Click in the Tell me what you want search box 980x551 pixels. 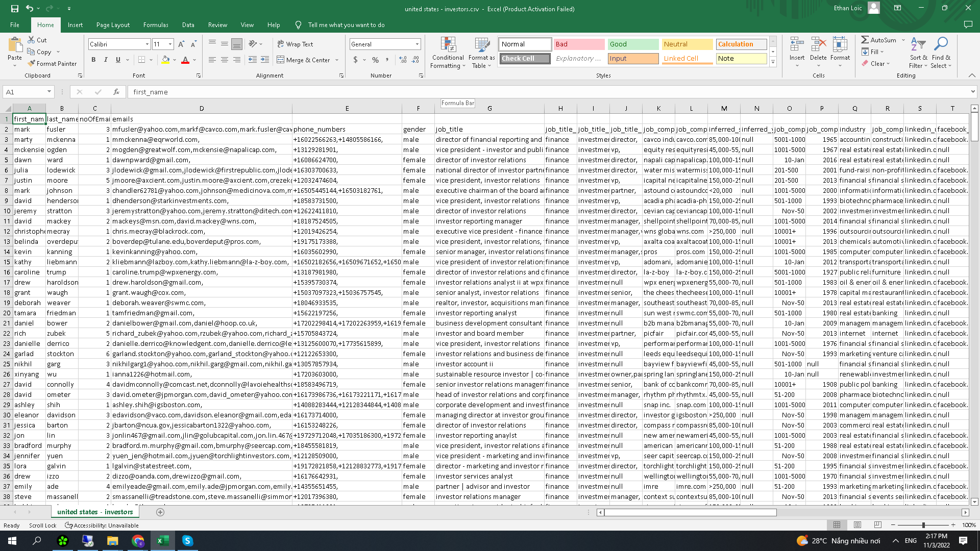(346, 24)
